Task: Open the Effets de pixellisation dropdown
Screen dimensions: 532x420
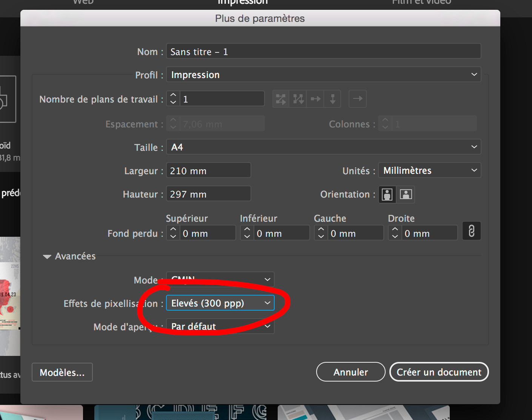Action: 220,303
